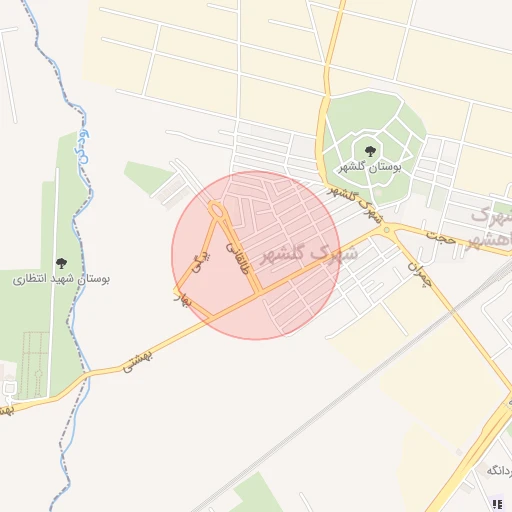Image resolution: width=512 pixels, height=512 pixels.
Task: Click the blue river name label
Action: point(82,146)
